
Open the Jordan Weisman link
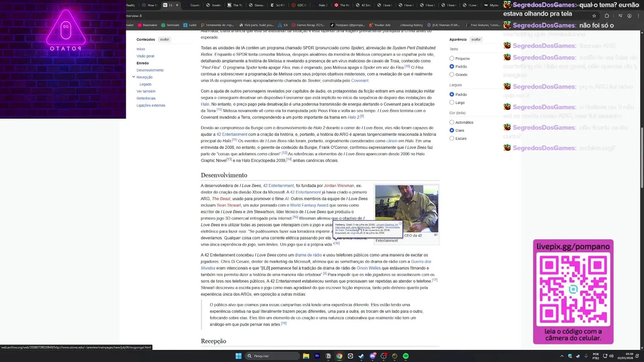339,186
